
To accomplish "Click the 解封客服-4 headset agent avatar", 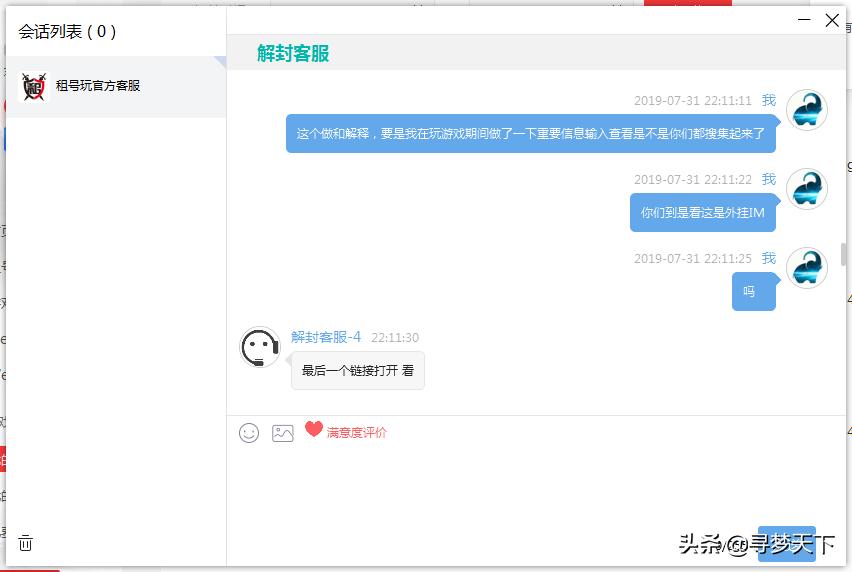I will tap(260, 347).
